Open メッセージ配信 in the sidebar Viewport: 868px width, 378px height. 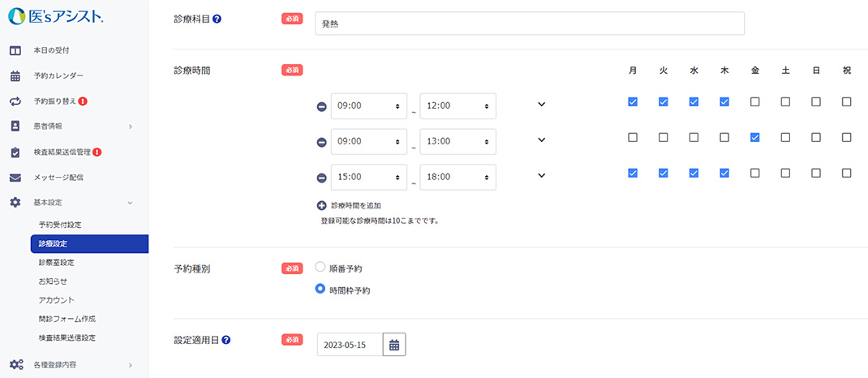tap(58, 177)
